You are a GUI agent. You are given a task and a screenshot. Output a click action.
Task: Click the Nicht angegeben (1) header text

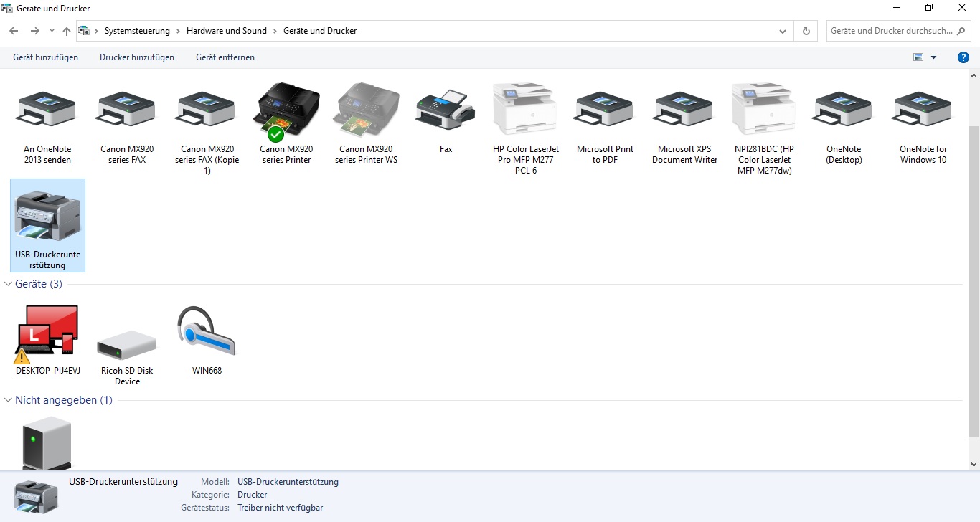coord(64,400)
